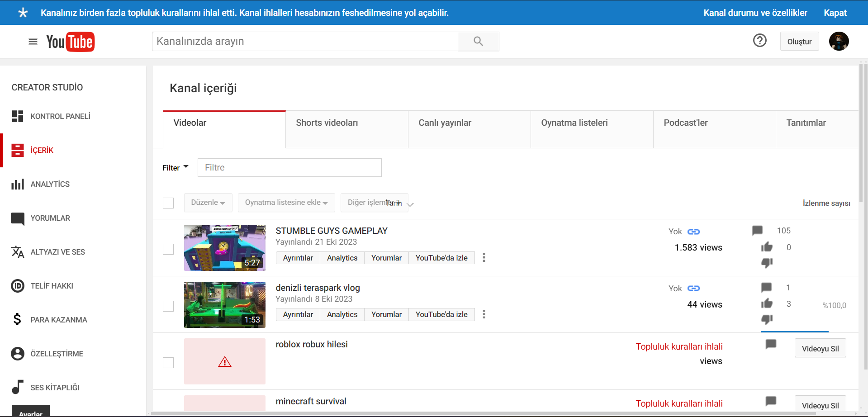The image size is (868, 417).
Task: Open Ayrıntılar for STUMBLE GUYS GAMEPLAY
Action: [298, 258]
